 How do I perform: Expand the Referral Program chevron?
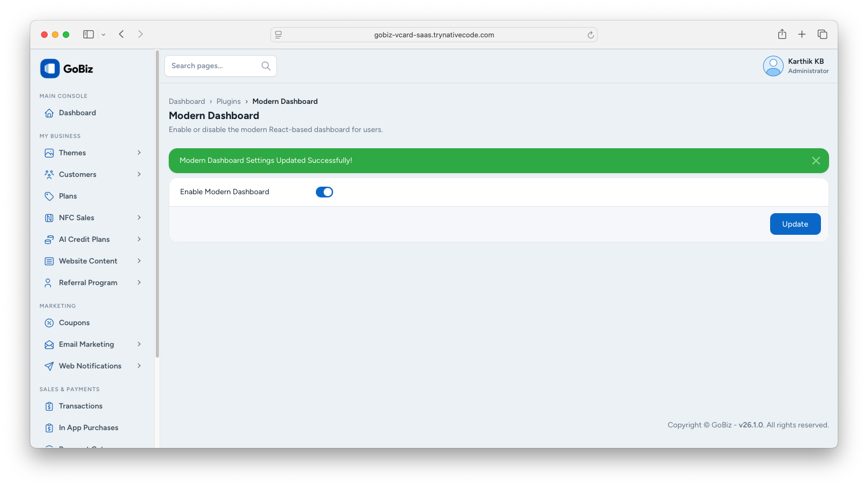point(139,282)
